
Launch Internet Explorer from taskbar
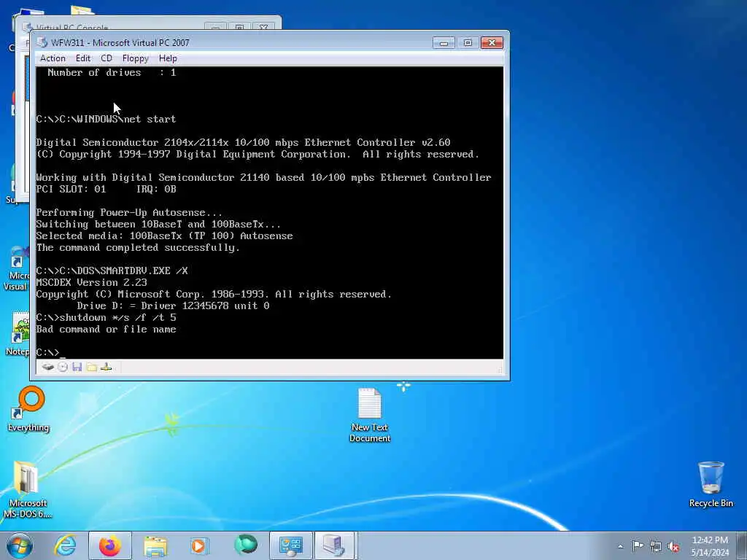[x=65, y=545]
